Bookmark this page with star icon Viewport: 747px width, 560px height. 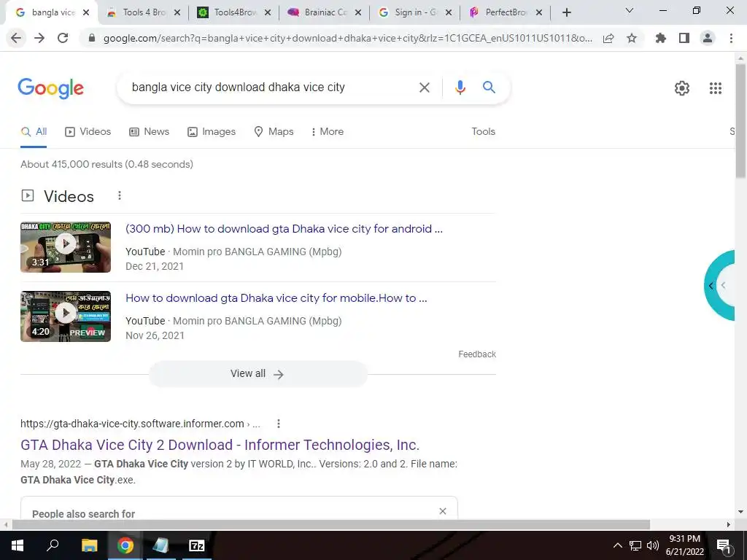632,38
